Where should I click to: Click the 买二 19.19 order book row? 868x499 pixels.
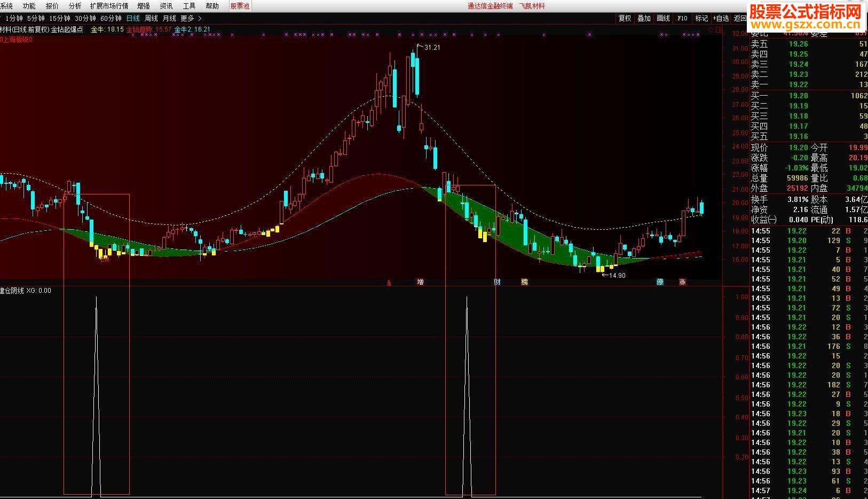(x=809, y=106)
